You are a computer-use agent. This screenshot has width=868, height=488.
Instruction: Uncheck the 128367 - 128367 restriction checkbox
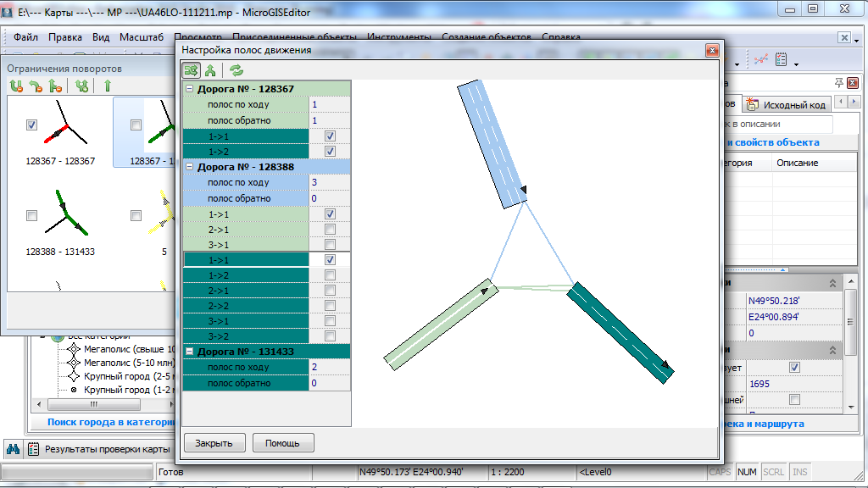click(x=32, y=125)
